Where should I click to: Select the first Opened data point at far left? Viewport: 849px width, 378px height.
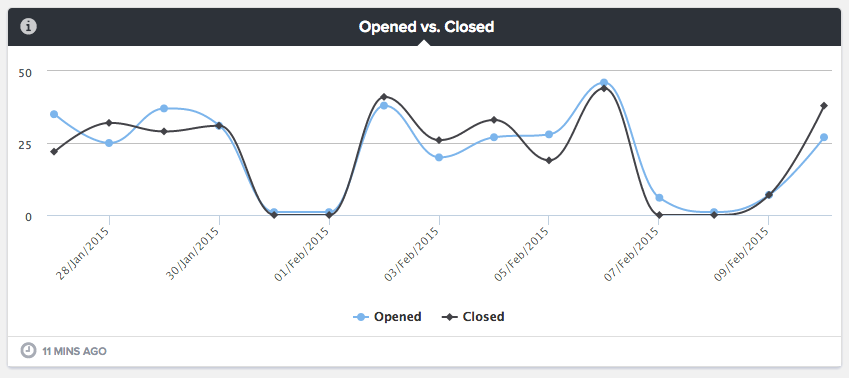(54, 114)
